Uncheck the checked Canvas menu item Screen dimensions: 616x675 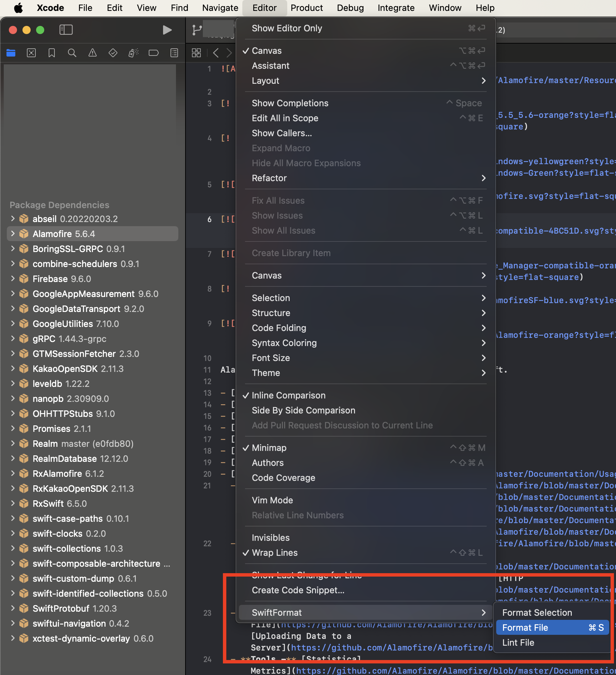click(x=366, y=51)
